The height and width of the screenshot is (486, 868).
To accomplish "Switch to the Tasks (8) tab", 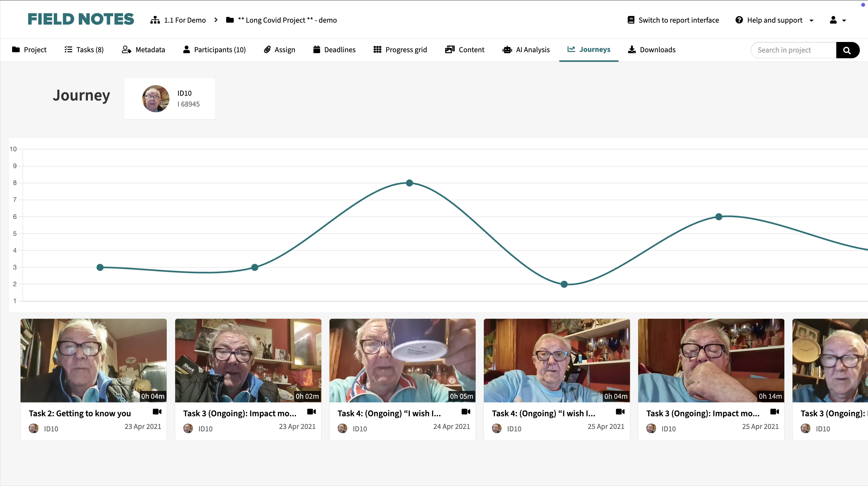I will coord(84,50).
